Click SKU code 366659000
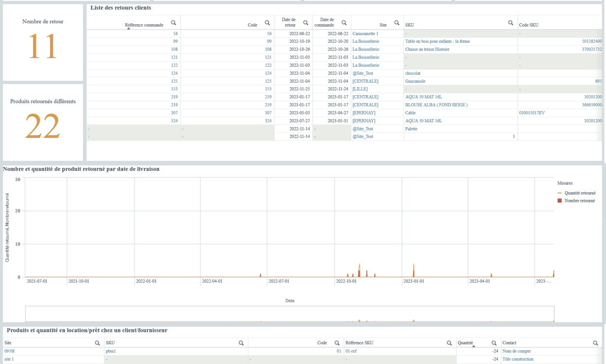Viewport: 606px width, 364px height. tap(592, 105)
